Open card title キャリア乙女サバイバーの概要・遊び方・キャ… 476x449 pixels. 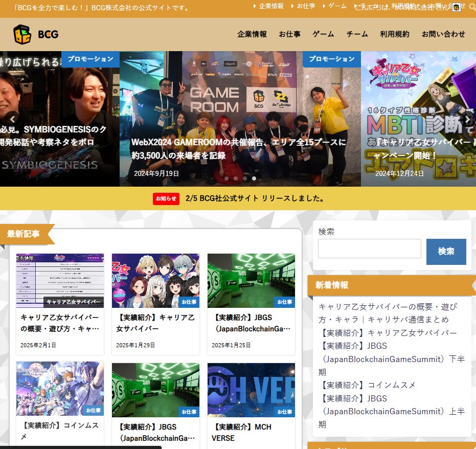pyautogui.click(x=60, y=323)
